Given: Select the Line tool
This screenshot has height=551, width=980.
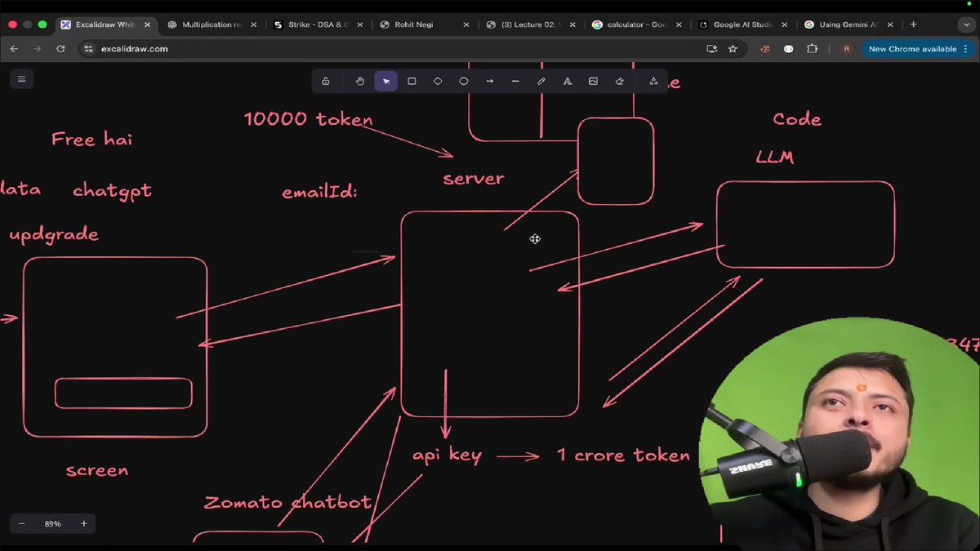Looking at the screenshot, I should coord(515,81).
